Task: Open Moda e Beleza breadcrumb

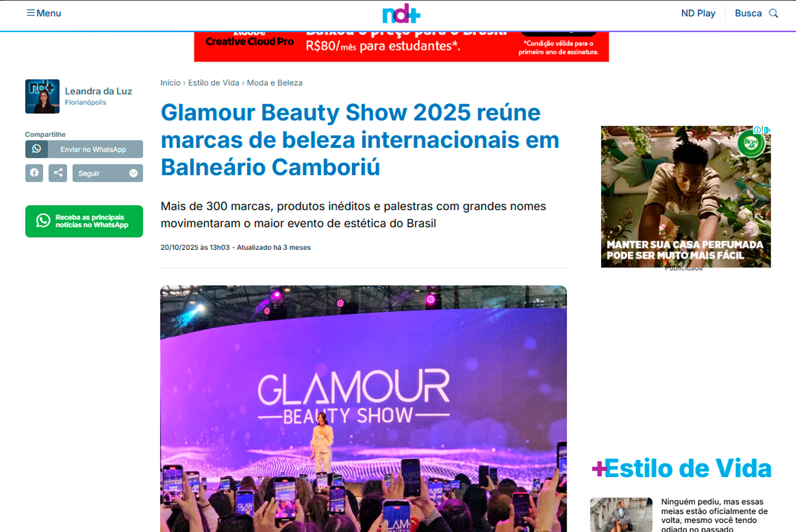Action: [274, 83]
